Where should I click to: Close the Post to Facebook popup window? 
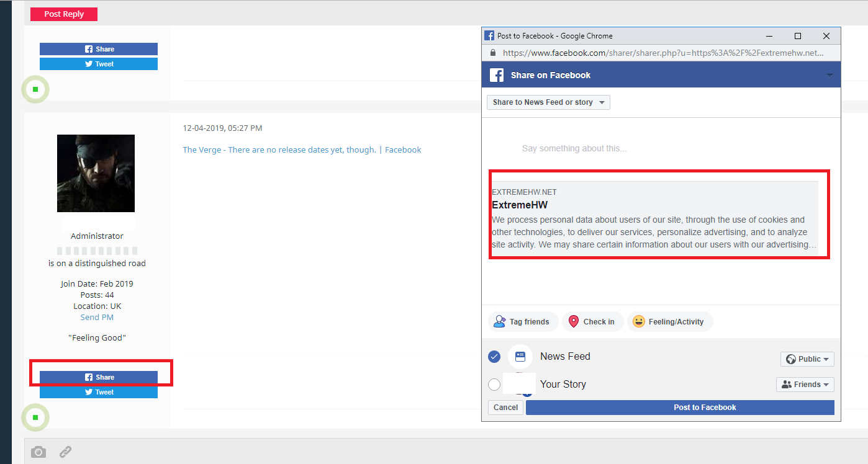[826, 36]
